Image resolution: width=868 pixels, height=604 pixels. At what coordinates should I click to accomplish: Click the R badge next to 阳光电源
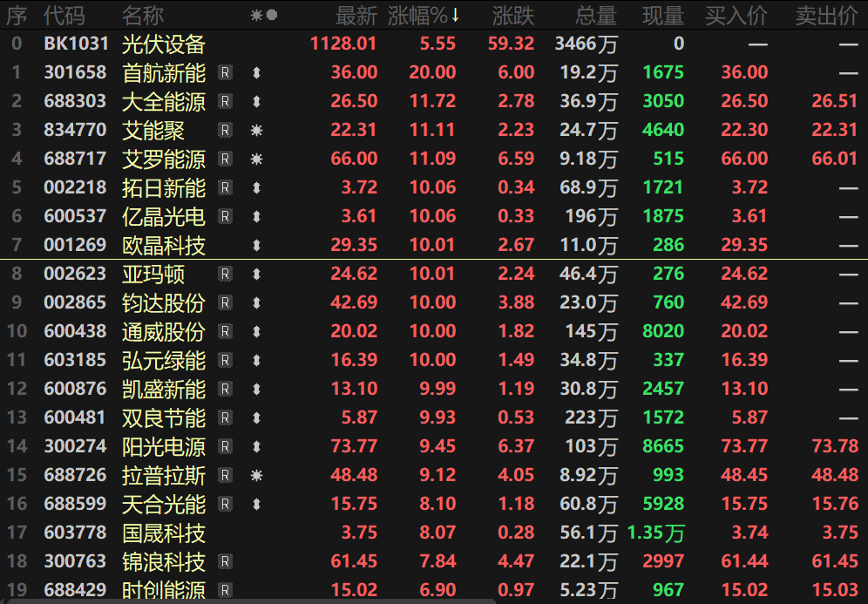225,447
